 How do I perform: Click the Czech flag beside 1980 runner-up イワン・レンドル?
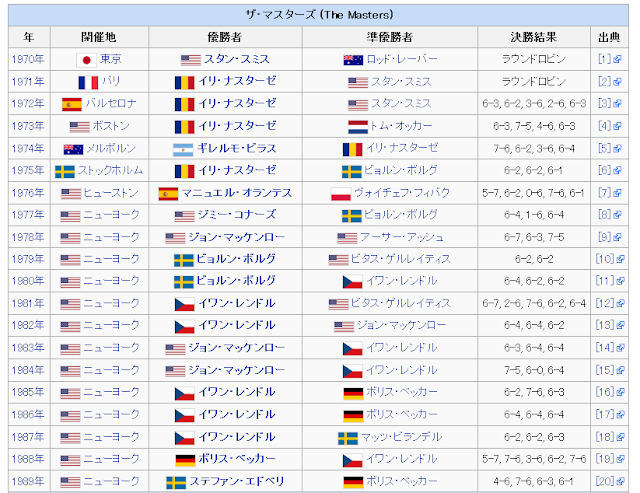coord(353,282)
